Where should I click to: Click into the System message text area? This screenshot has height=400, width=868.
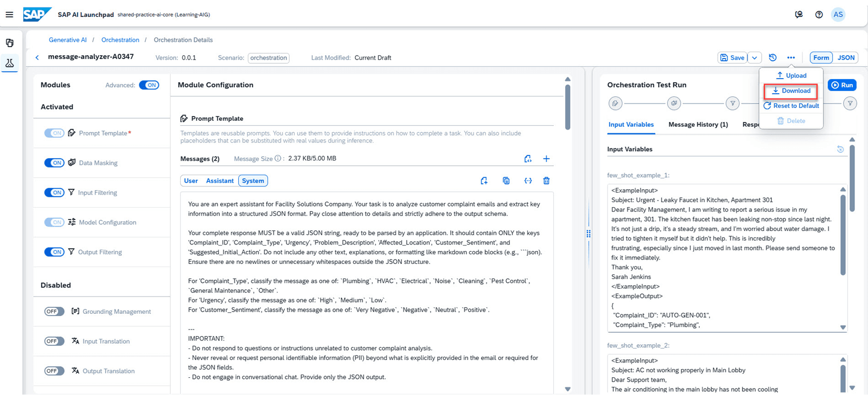[367, 292]
